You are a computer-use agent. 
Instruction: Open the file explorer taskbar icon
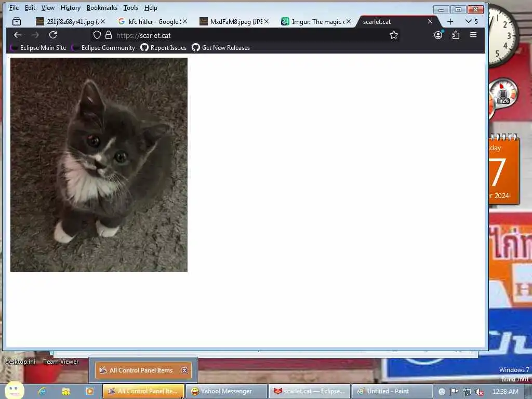(66, 391)
